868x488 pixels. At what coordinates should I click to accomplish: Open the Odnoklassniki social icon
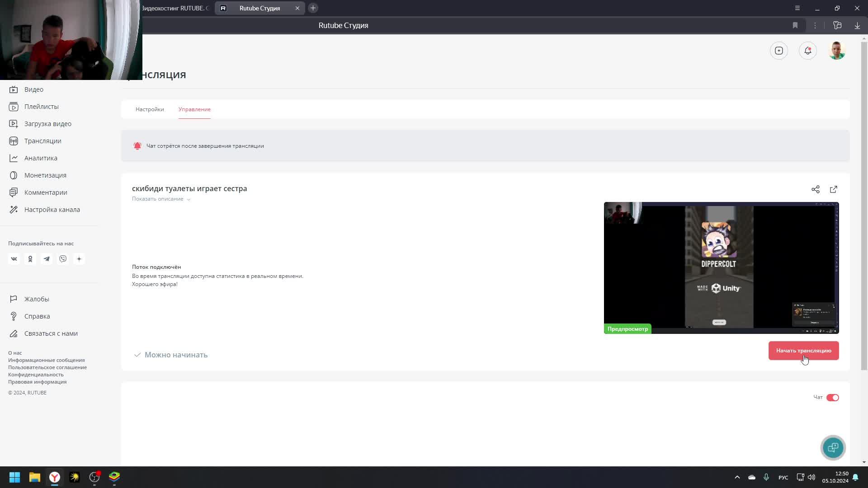(x=30, y=259)
